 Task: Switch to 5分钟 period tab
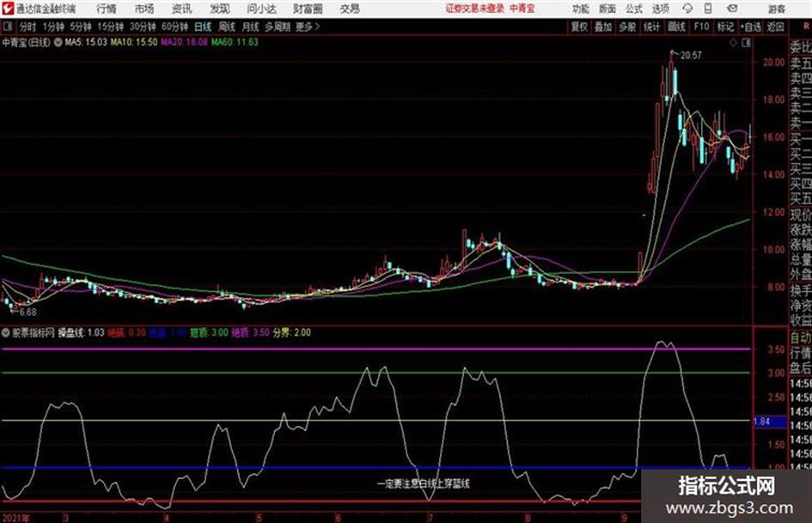point(81,27)
